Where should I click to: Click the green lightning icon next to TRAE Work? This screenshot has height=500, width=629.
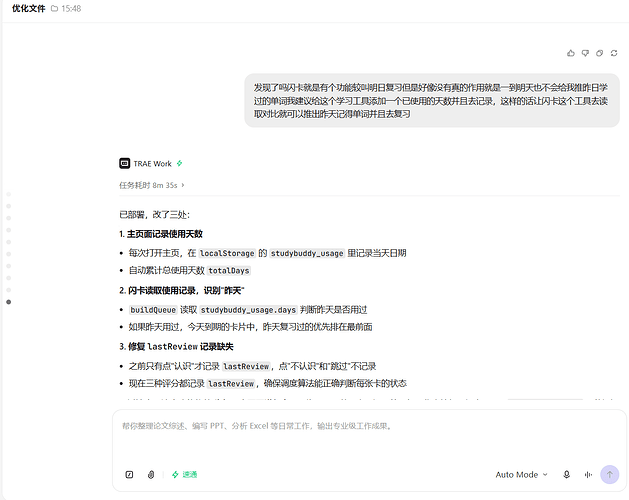(x=180, y=163)
